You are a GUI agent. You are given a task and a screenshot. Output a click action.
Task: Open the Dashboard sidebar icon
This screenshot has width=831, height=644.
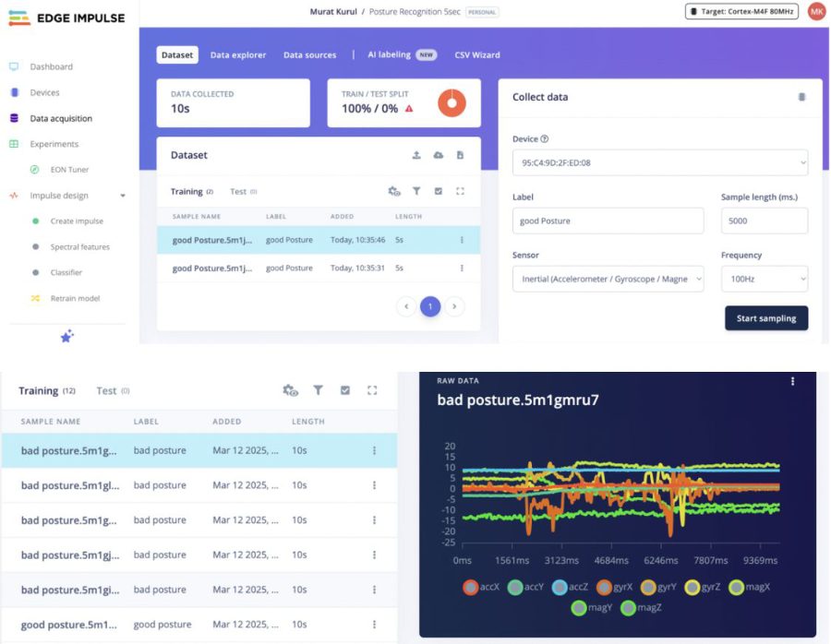click(14, 66)
